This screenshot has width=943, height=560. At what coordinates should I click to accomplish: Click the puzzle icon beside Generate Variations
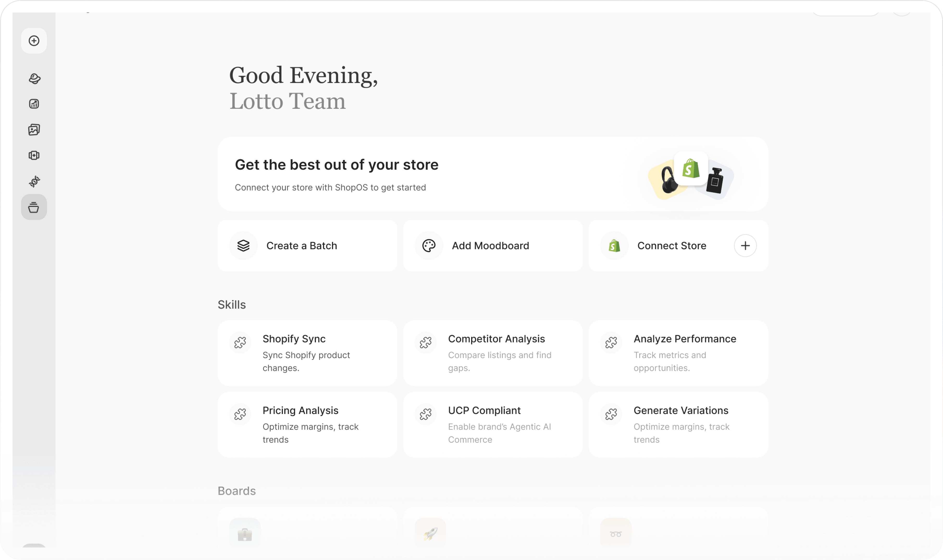point(611,414)
